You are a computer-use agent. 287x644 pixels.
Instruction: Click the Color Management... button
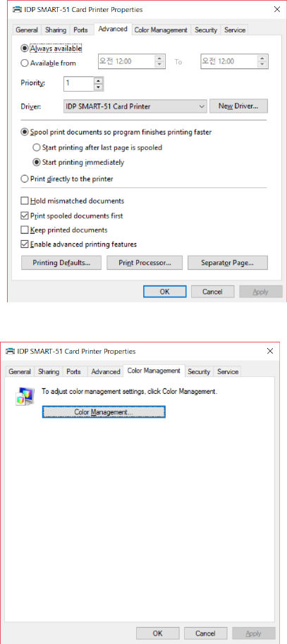pos(104,412)
